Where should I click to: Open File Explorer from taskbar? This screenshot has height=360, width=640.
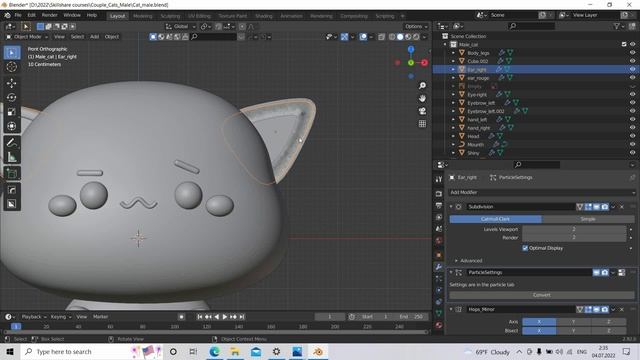coord(235,351)
